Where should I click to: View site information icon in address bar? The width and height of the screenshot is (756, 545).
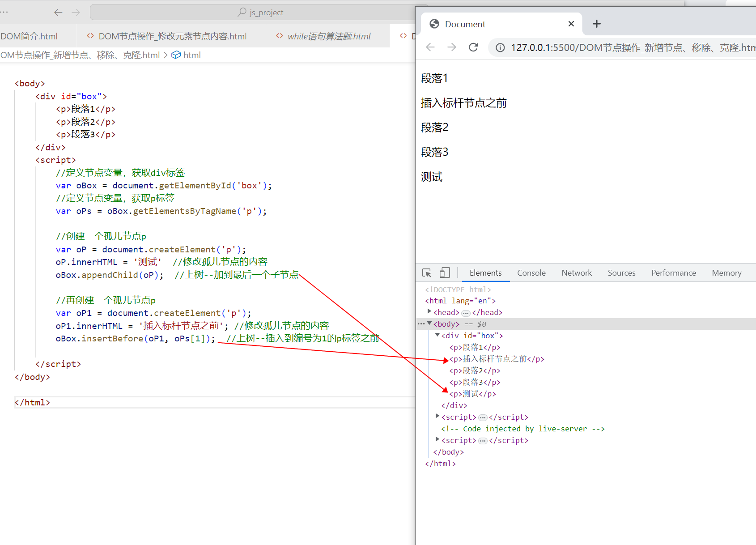pos(500,47)
